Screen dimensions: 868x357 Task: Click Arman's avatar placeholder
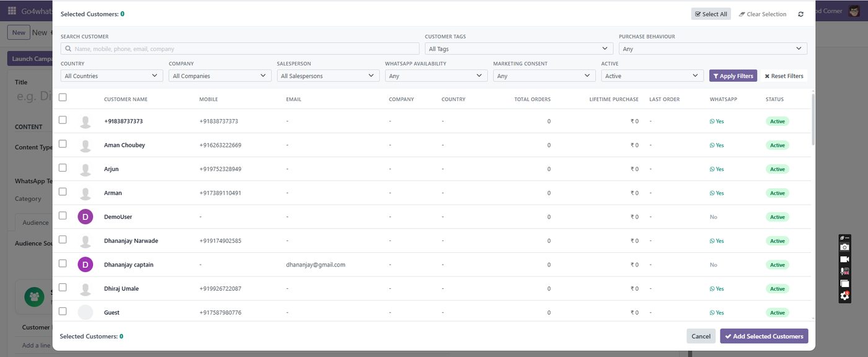pyautogui.click(x=86, y=193)
